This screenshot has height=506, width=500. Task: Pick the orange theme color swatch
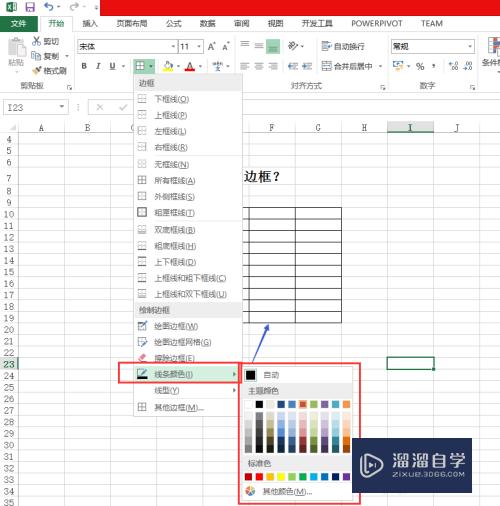pyautogui.click(x=346, y=404)
